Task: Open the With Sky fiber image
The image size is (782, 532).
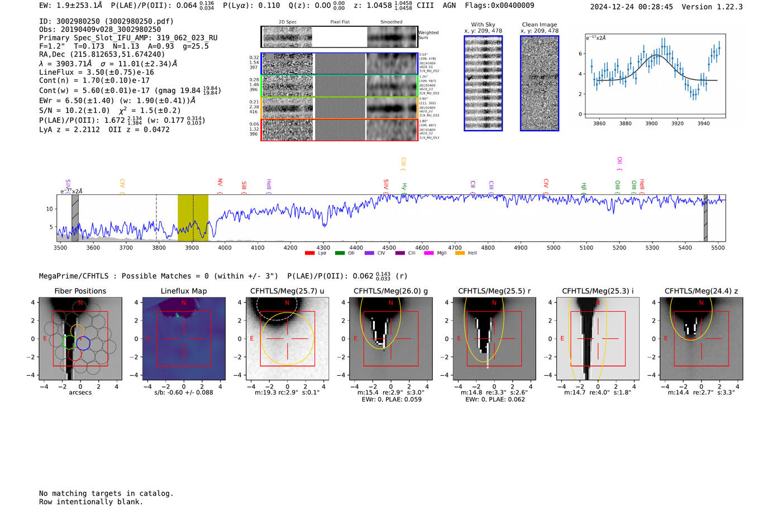Action: [x=483, y=83]
